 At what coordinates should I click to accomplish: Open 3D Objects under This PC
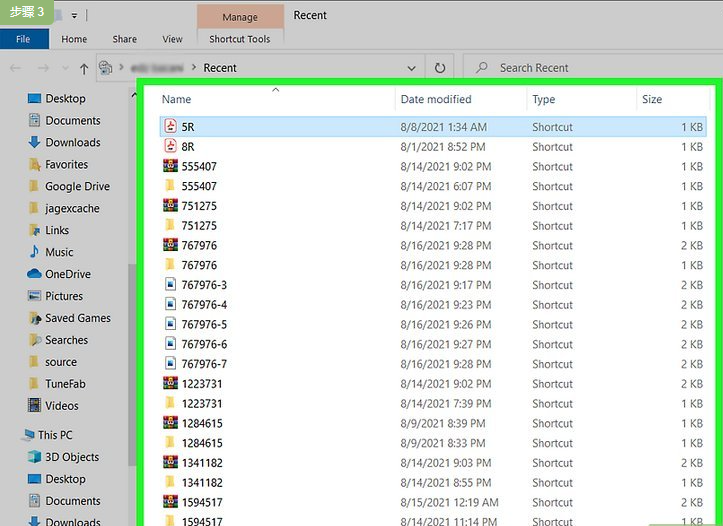[x=64, y=457]
